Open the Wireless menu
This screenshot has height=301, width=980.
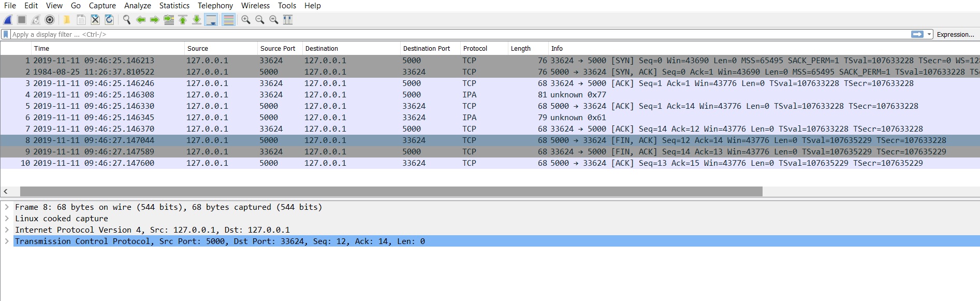[x=255, y=6]
